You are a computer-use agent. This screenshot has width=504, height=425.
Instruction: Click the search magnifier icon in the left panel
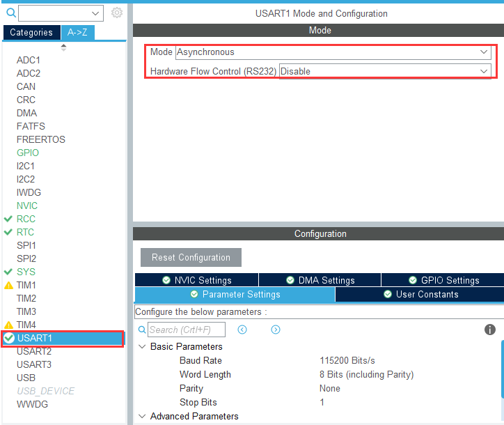(11, 13)
